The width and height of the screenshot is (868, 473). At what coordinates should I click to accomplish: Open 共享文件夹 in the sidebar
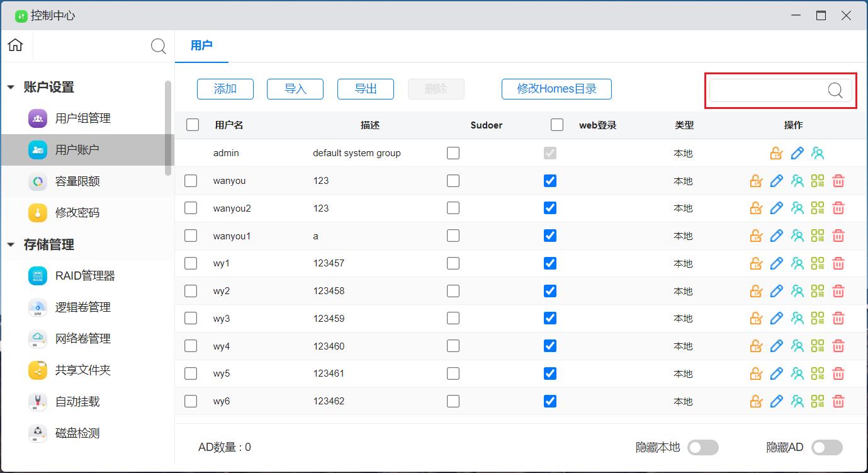tap(82, 370)
